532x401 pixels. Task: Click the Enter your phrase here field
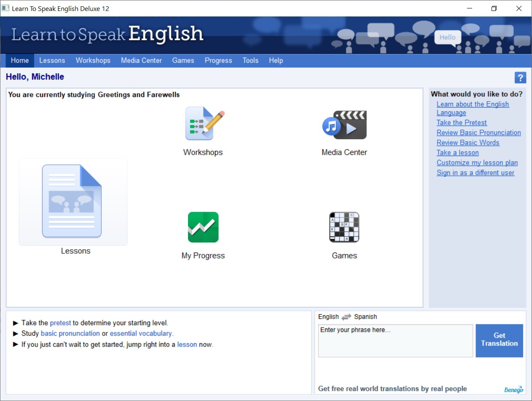click(395, 341)
